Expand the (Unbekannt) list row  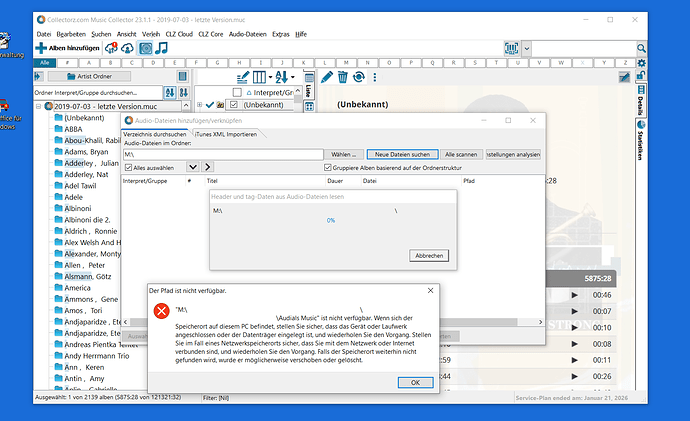click(x=199, y=105)
